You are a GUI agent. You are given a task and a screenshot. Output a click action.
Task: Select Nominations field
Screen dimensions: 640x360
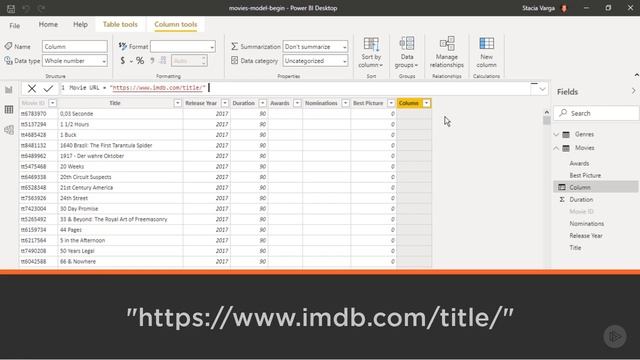tap(587, 224)
